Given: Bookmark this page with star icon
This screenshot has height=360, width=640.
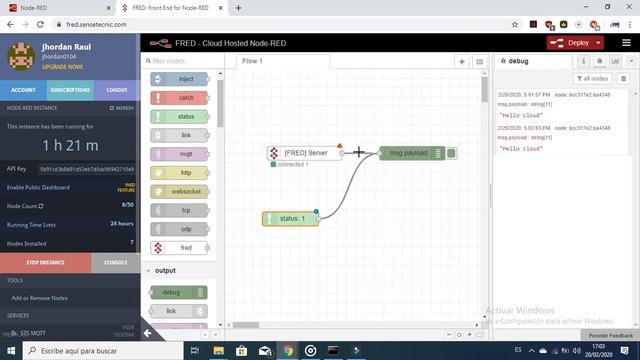Looking at the screenshot, I should [515, 24].
